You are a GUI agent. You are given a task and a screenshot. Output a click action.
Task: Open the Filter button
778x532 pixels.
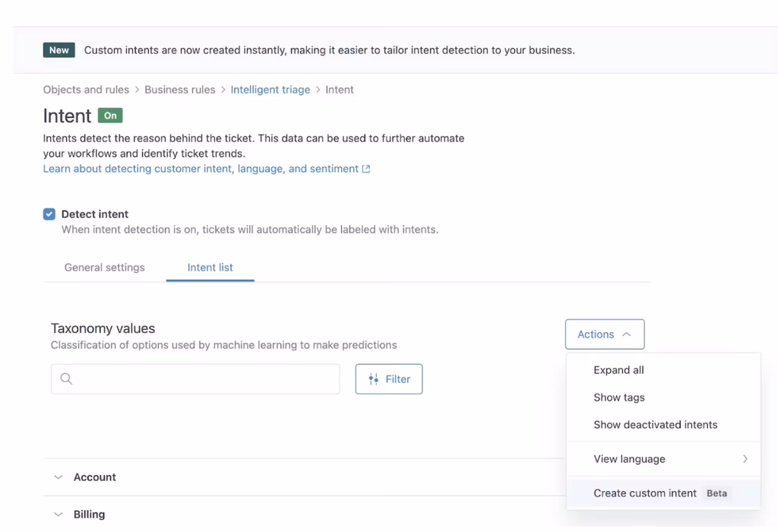tap(388, 379)
